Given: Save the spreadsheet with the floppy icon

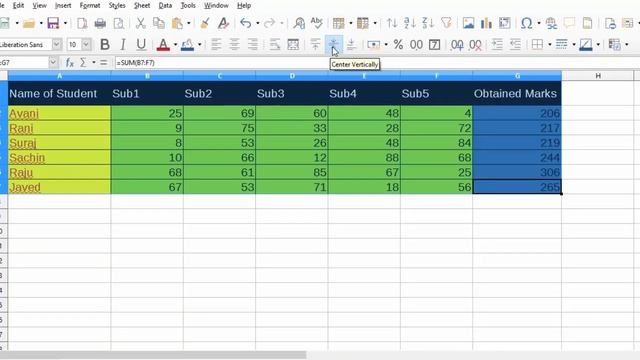Looking at the screenshot, I should point(53,23).
